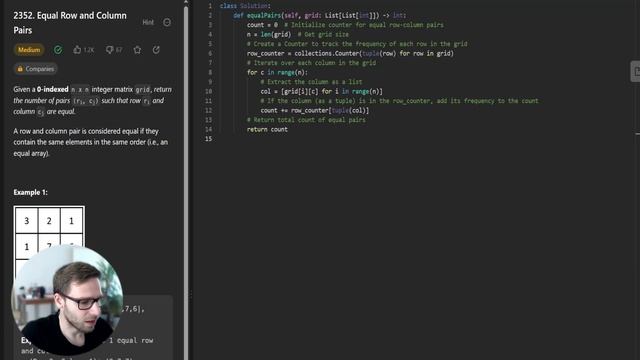The width and height of the screenshot is (640, 360).
Task: Click the 'A row and column pair is considered equal' paragraph
Action: 91,142
